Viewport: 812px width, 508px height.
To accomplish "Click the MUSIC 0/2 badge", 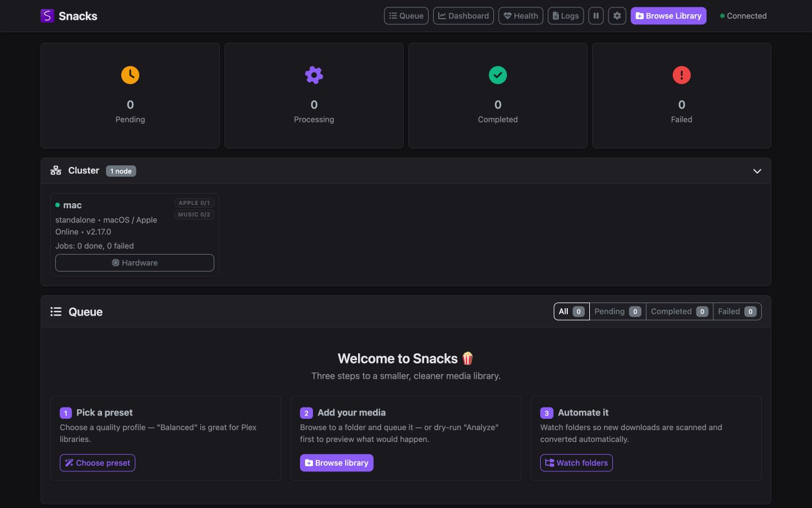I will [x=194, y=214].
